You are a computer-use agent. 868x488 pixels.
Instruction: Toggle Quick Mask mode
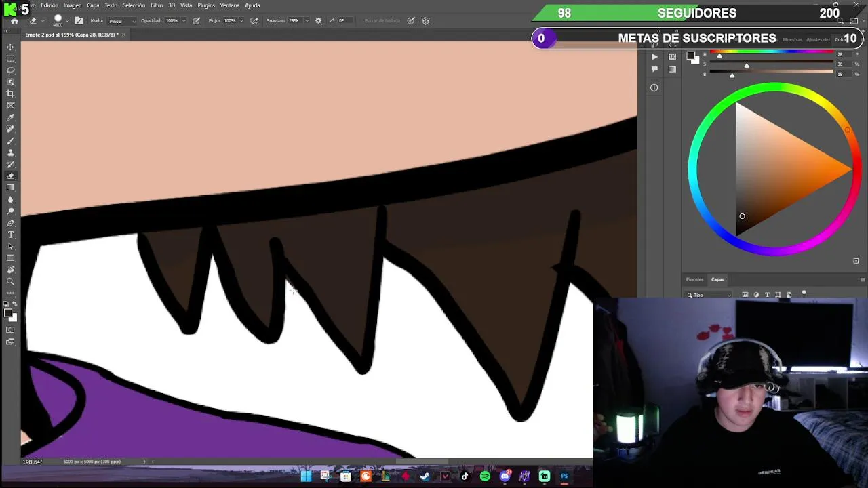click(x=11, y=330)
